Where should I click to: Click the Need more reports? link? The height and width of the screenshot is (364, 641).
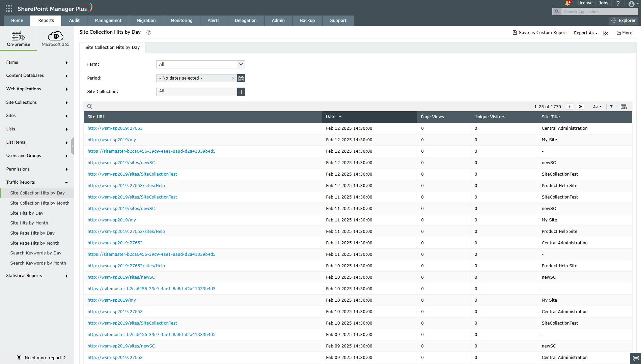(45, 358)
